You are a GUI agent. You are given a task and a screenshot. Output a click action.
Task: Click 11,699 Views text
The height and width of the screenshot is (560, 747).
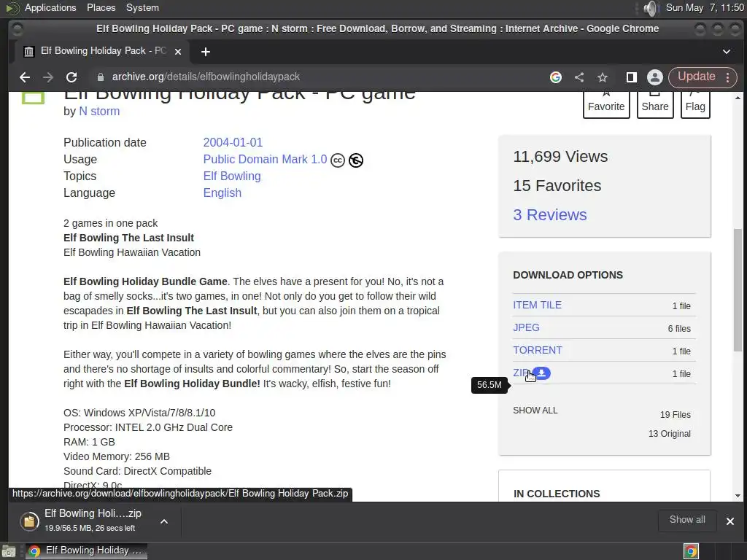click(560, 157)
